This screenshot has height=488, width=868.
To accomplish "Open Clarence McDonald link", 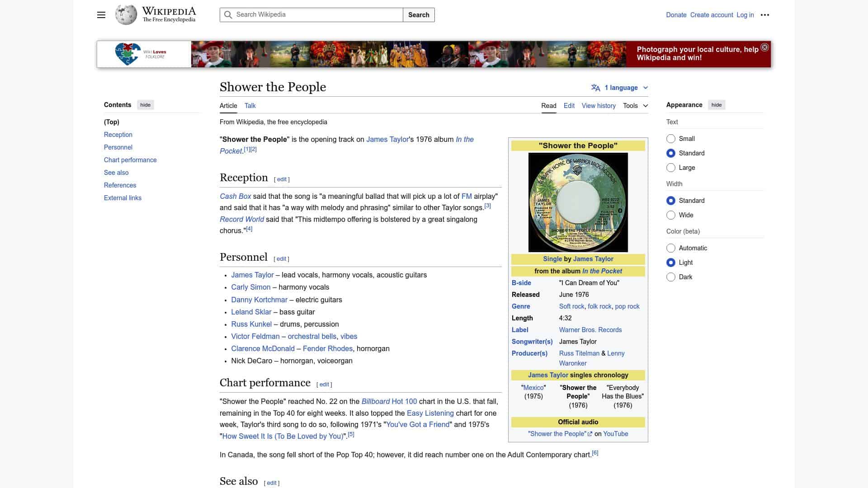I will point(263,348).
